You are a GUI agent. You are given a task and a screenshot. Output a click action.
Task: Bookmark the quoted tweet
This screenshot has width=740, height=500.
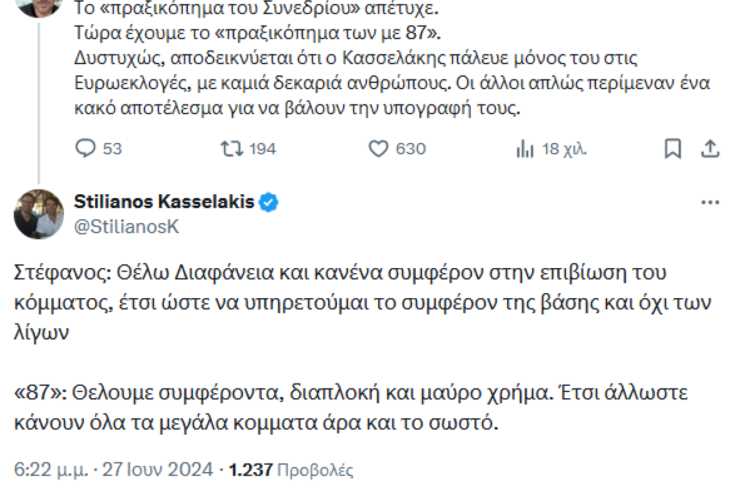click(x=673, y=149)
